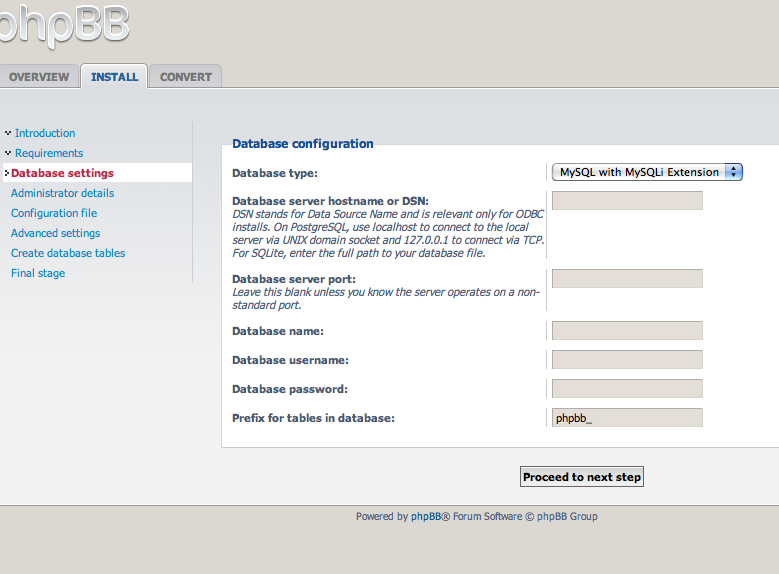Select the Database username input
This screenshot has width=779, height=574.
[x=627, y=360]
